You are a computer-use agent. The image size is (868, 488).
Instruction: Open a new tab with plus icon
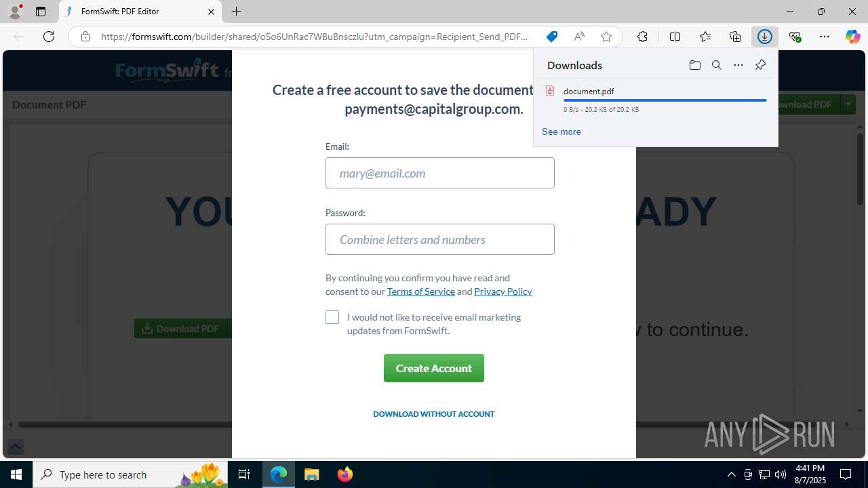(236, 12)
